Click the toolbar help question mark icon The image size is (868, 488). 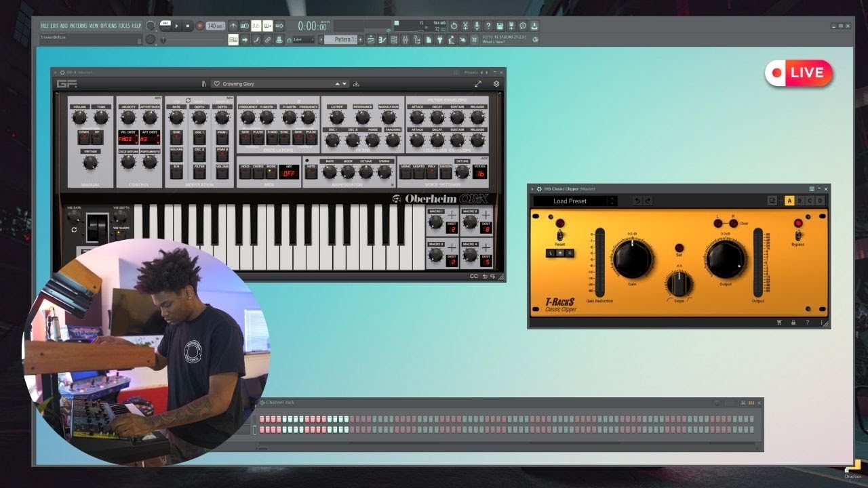488,26
